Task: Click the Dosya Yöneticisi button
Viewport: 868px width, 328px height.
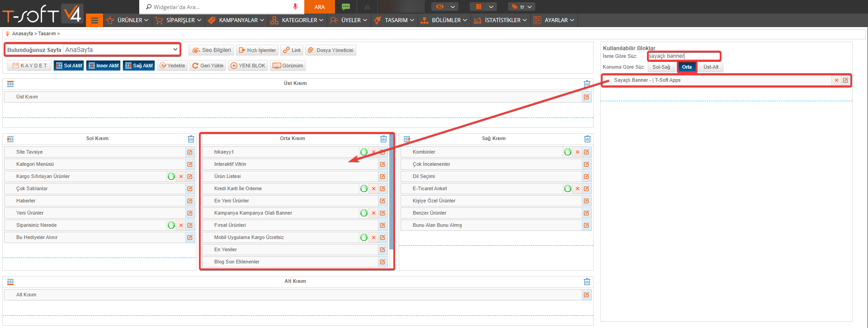Action: pyautogui.click(x=330, y=50)
